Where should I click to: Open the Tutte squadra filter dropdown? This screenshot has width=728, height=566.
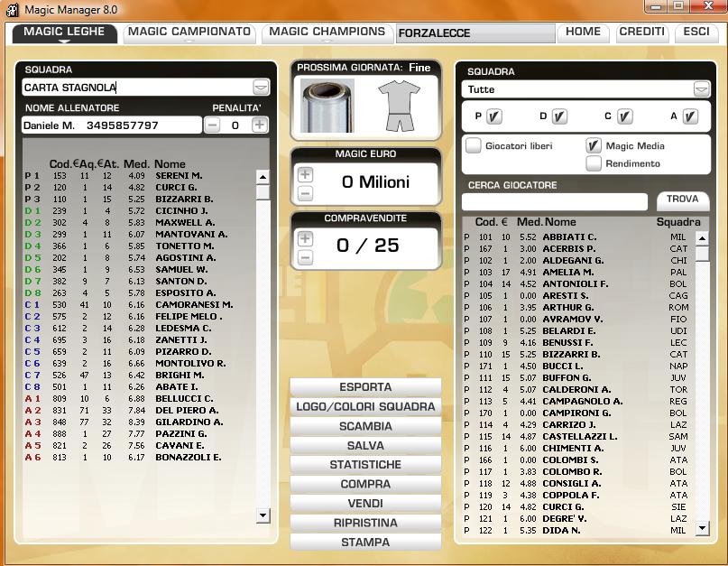click(702, 89)
